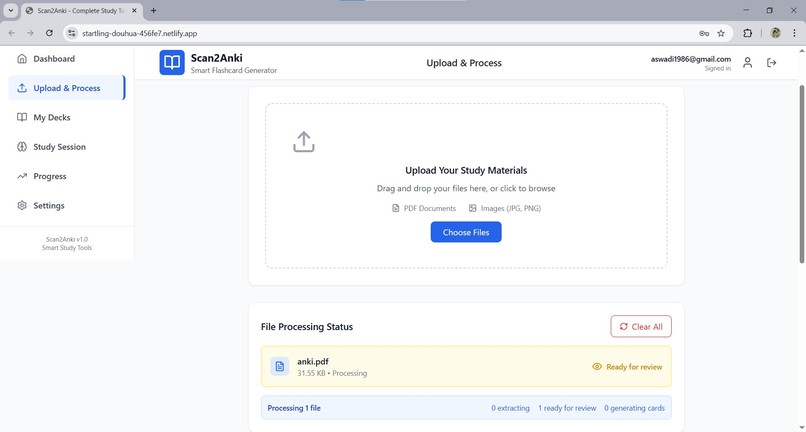Click the 0 generating cards status

[634, 408]
